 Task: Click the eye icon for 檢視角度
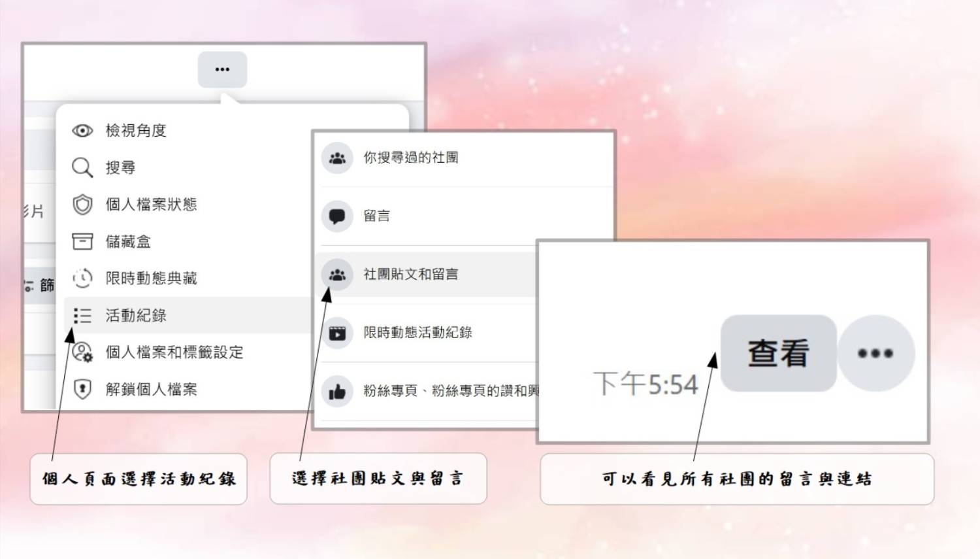pyautogui.click(x=82, y=131)
